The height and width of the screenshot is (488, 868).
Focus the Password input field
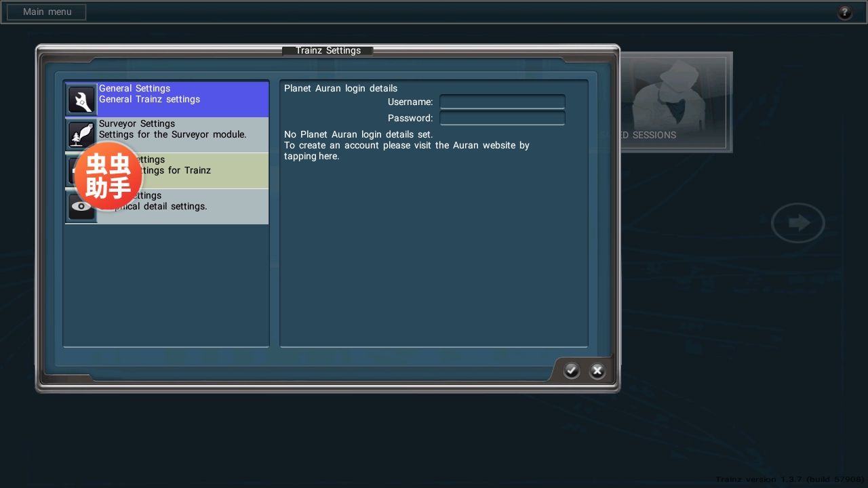pyautogui.click(x=502, y=118)
